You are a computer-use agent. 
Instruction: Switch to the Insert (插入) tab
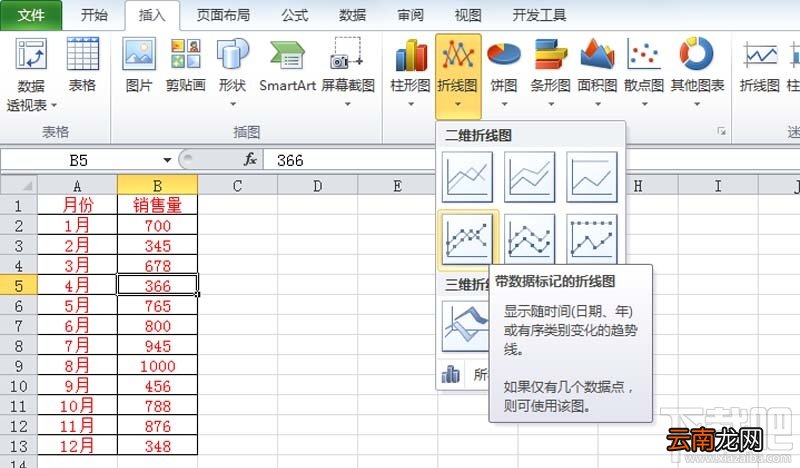[152, 15]
